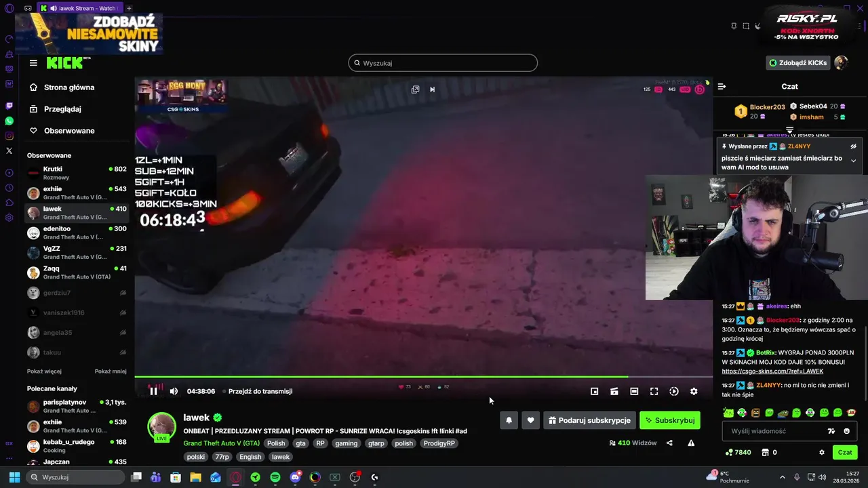Toggle notification bell for lawek
The height and width of the screenshot is (488, 868).
point(509,420)
